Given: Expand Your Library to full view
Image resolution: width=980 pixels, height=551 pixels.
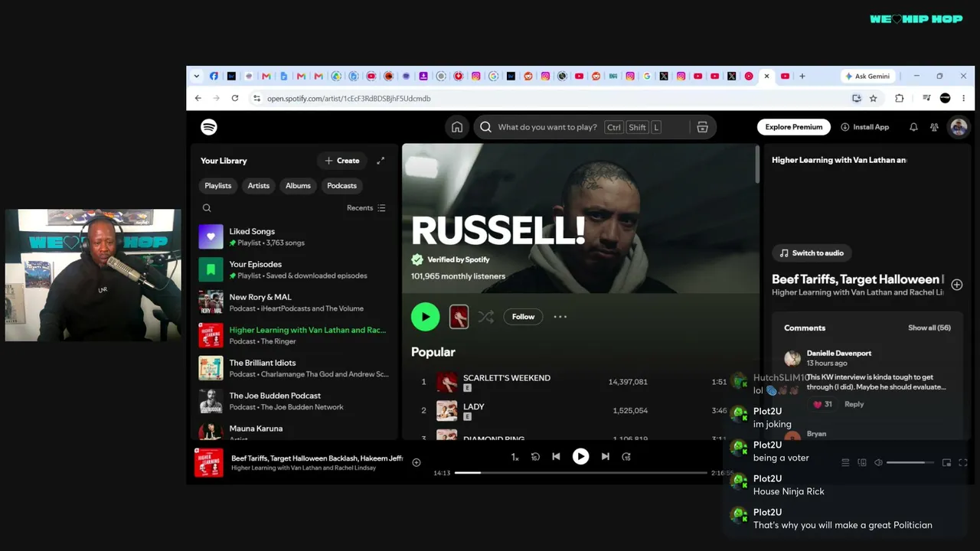Looking at the screenshot, I should 381,161.
